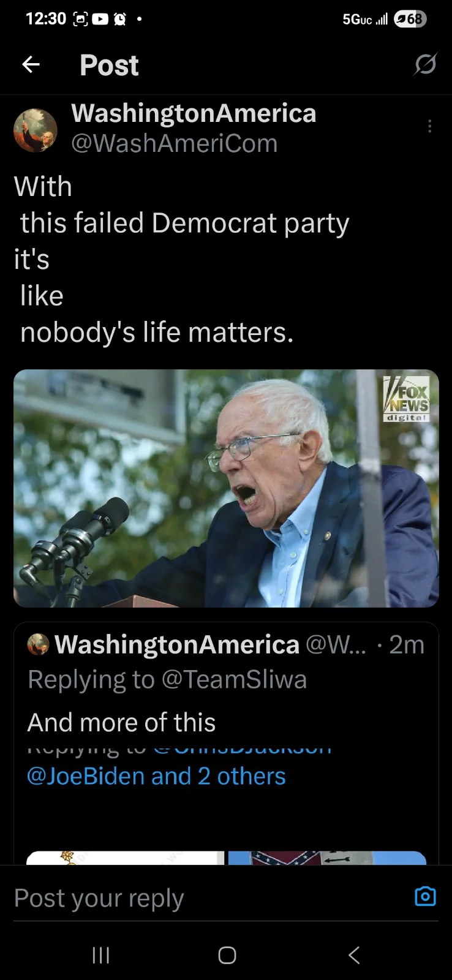Screen dimensions: 452x980
Task: Tap the "Replying to @TeamSliwa" text
Action: (x=167, y=679)
